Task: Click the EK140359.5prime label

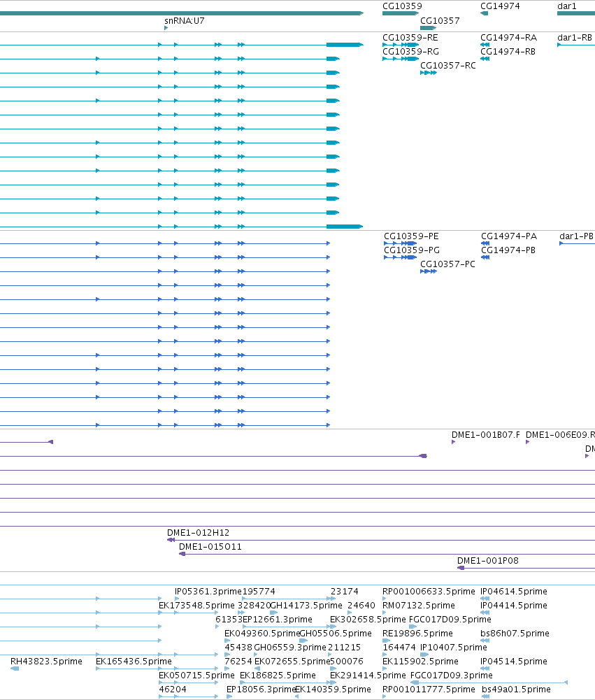Action: click(x=333, y=690)
